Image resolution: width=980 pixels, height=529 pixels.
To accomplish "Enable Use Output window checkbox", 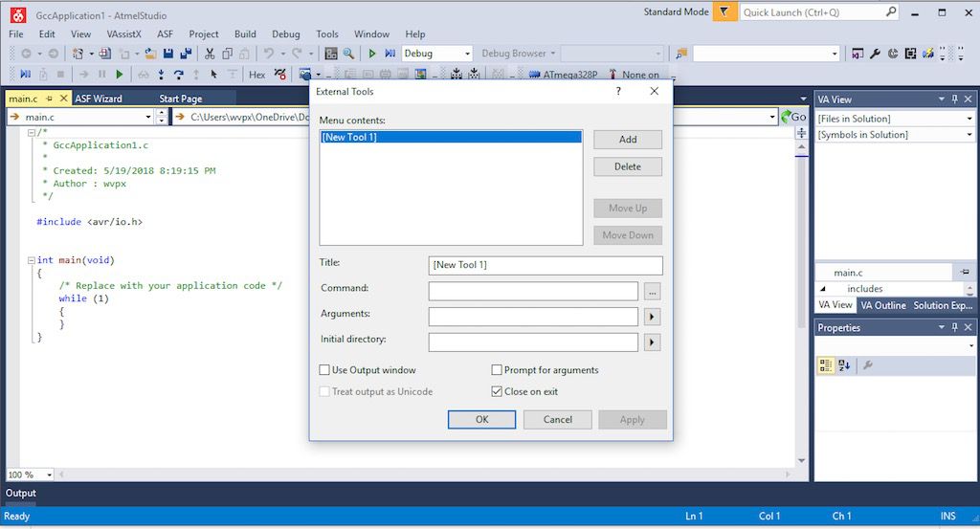I will pyautogui.click(x=324, y=370).
